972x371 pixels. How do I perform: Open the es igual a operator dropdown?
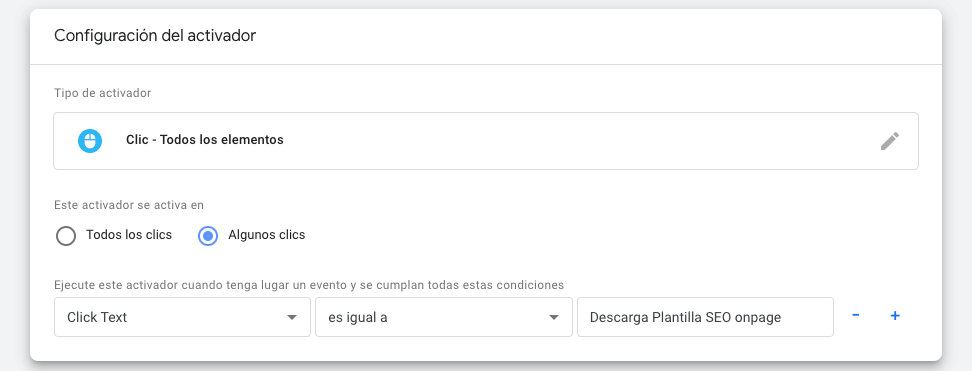click(444, 317)
